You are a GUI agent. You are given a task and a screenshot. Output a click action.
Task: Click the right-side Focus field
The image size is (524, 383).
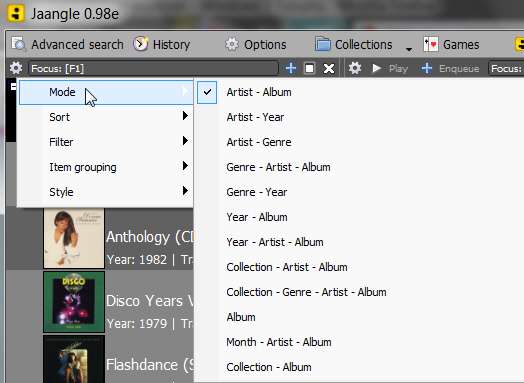[506, 69]
